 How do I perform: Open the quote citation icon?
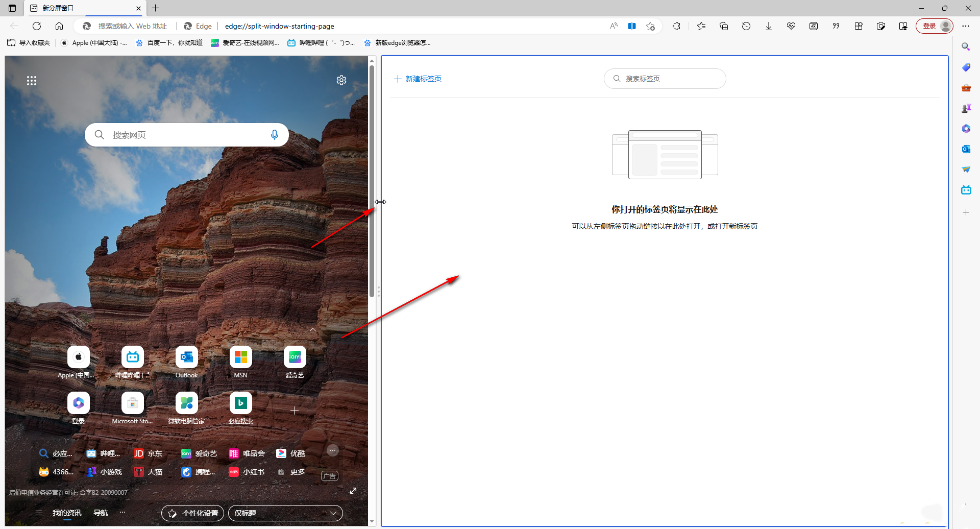click(836, 26)
